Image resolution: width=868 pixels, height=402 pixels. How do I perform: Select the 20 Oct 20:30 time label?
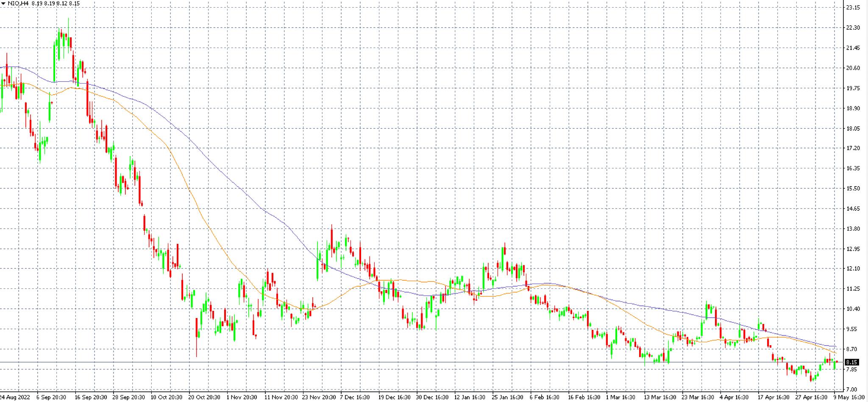pyautogui.click(x=204, y=397)
